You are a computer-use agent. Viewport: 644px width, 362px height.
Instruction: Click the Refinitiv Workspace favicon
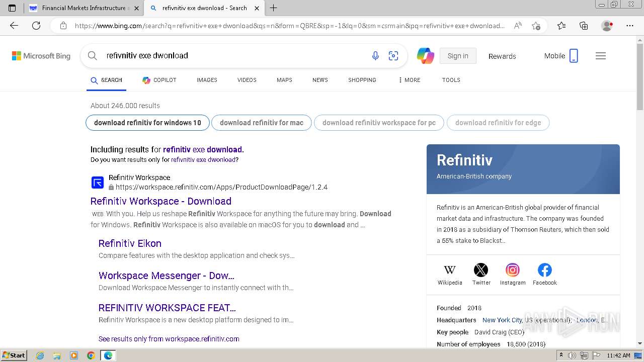click(x=98, y=182)
